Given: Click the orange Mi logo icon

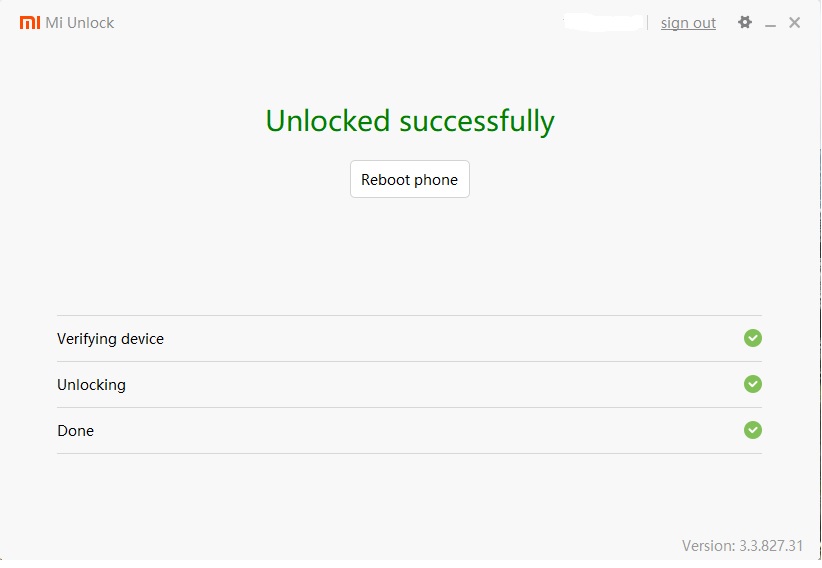Looking at the screenshot, I should pyautogui.click(x=30, y=22).
